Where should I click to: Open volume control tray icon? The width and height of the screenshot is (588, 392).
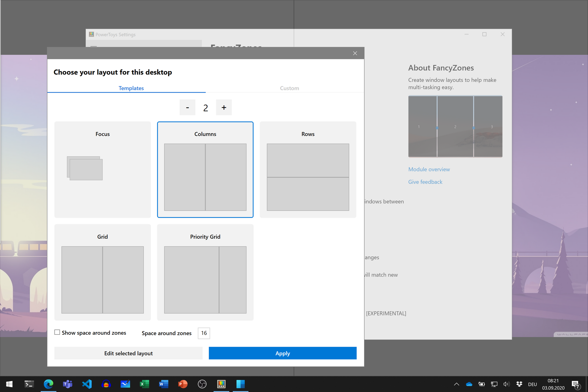tap(506, 384)
